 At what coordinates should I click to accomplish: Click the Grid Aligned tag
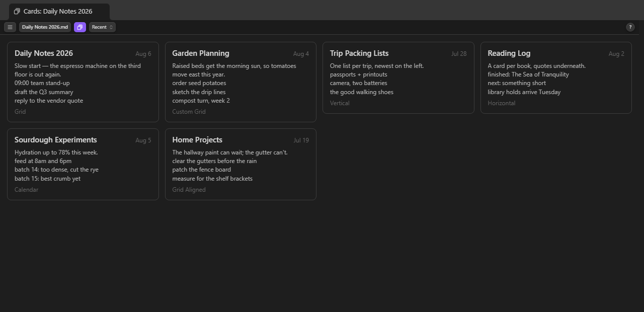[x=189, y=190]
